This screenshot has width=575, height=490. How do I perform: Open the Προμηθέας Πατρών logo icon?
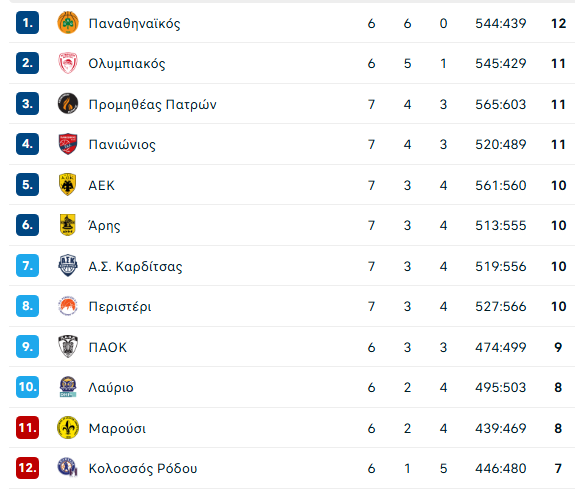tap(68, 103)
